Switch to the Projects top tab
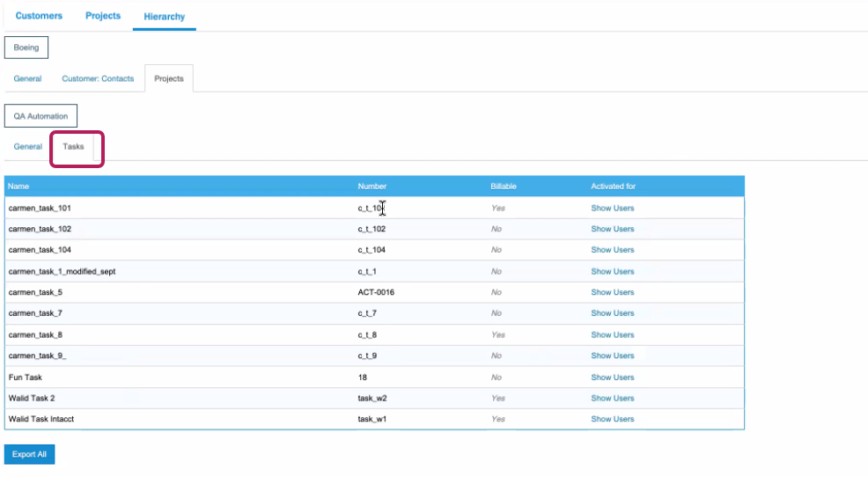Image resolution: width=868 pixels, height=477 pixels. pyautogui.click(x=103, y=16)
